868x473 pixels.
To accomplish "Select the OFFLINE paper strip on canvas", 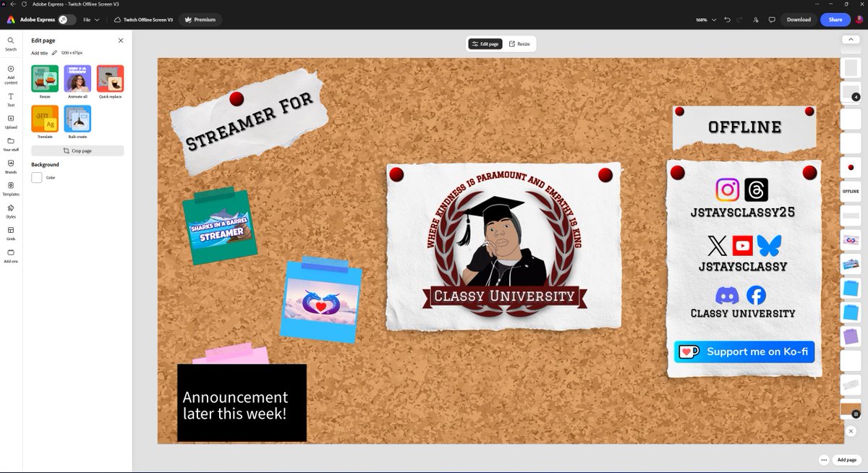I will pyautogui.click(x=744, y=127).
